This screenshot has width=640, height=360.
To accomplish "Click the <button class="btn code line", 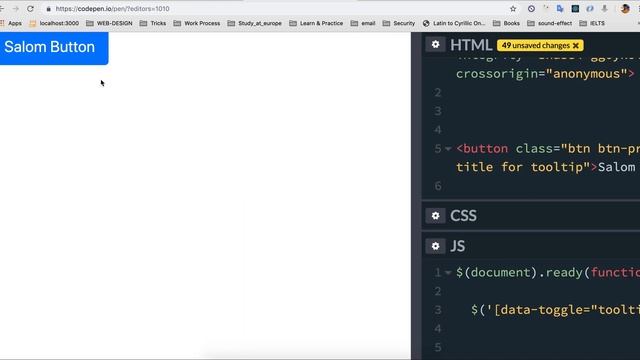I will pyautogui.click(x=548, y=149).
